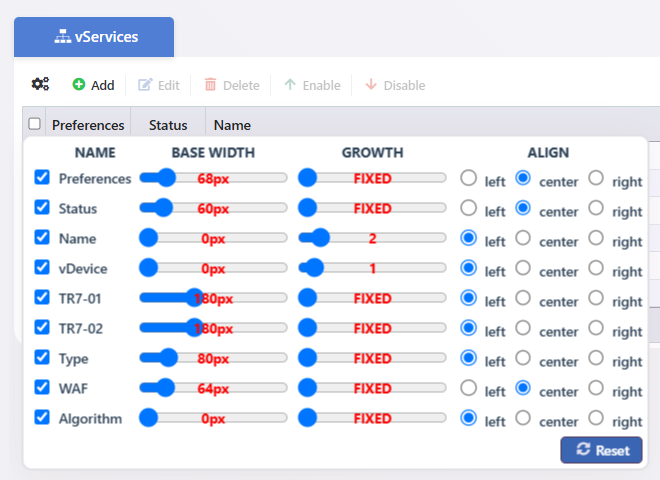Select center align for Type

click(x=523, y=358)
